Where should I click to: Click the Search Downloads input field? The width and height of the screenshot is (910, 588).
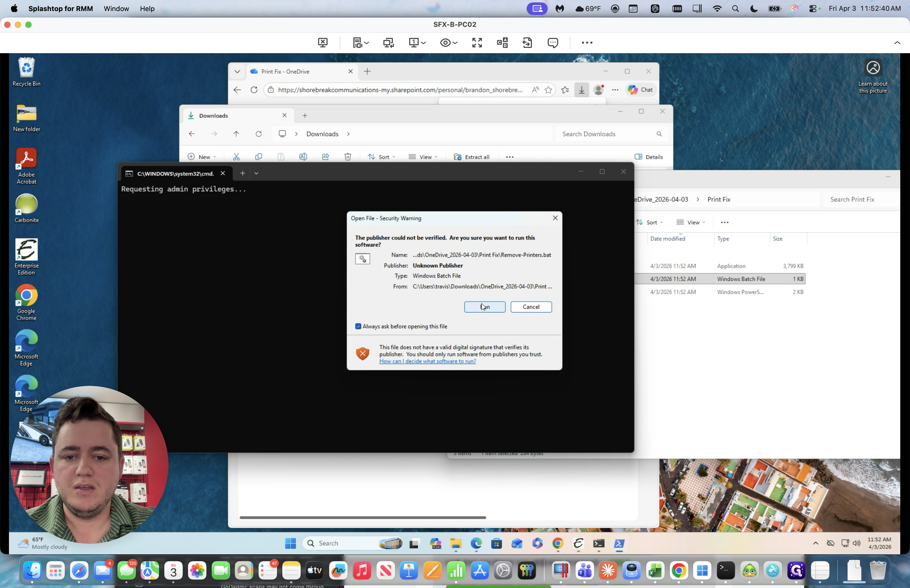point(605,134)
